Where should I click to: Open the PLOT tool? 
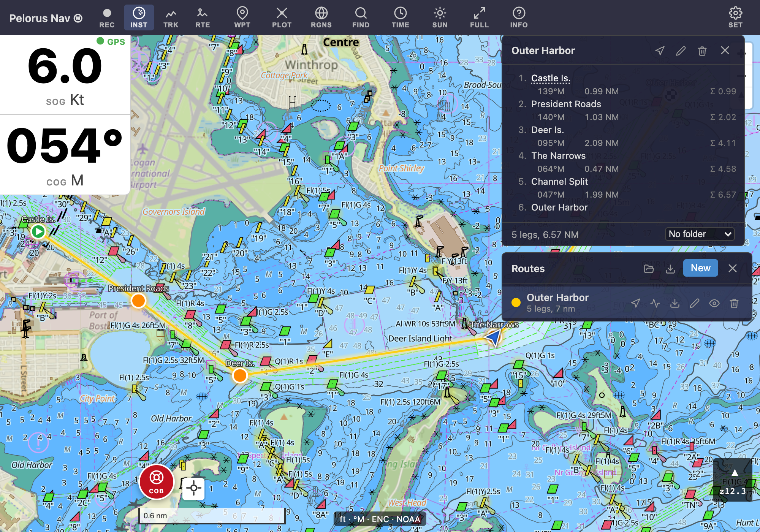282,17
